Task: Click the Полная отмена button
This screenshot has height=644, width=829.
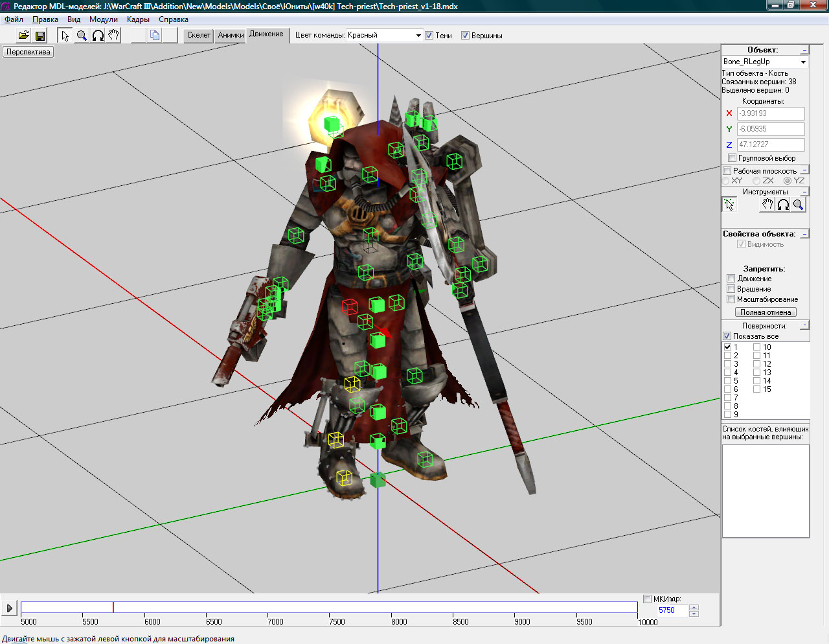Action: [x=766, y=312]
